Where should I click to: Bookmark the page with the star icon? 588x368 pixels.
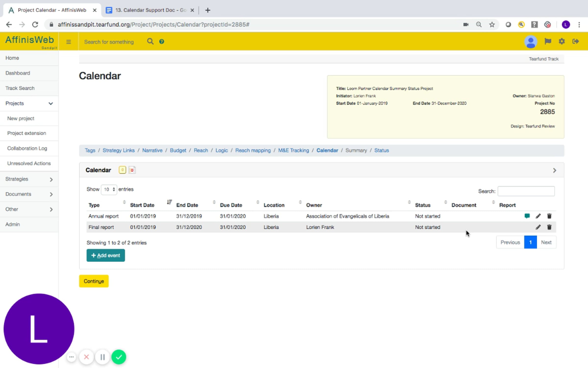[492, 25]
